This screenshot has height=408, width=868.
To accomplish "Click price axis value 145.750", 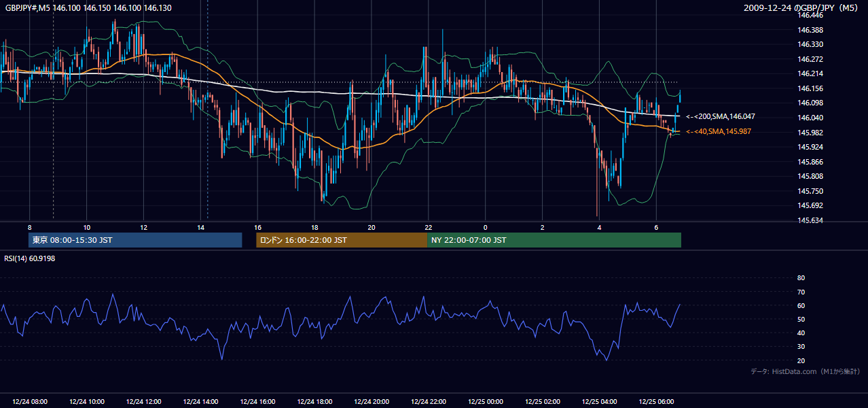I will pyautogui.click(x=810, y=191).
